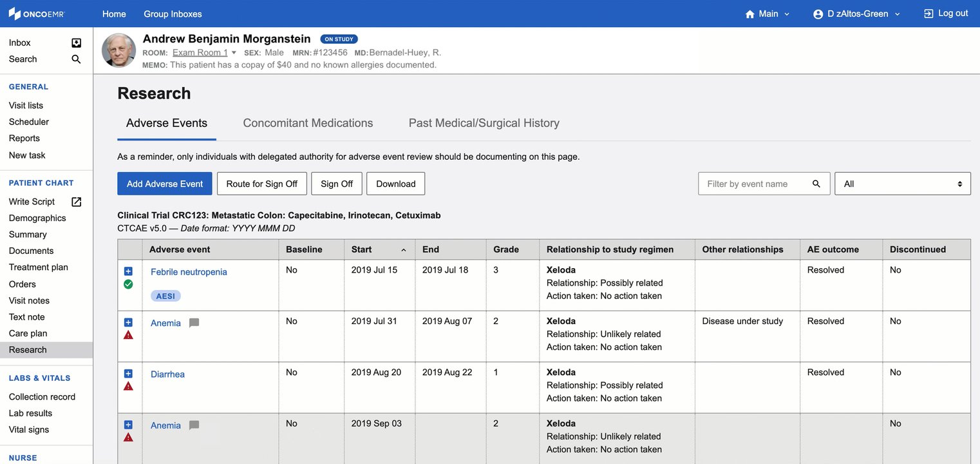Viewport: 980px width, 464px height.
Task: Open the All filter dropdown
Action: [901, 184]
